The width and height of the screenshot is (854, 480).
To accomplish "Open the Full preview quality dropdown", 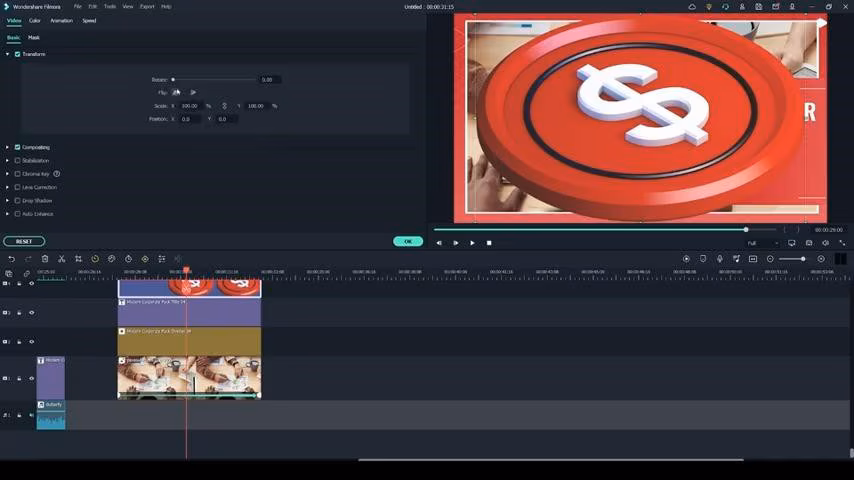I will click(762, 243).
